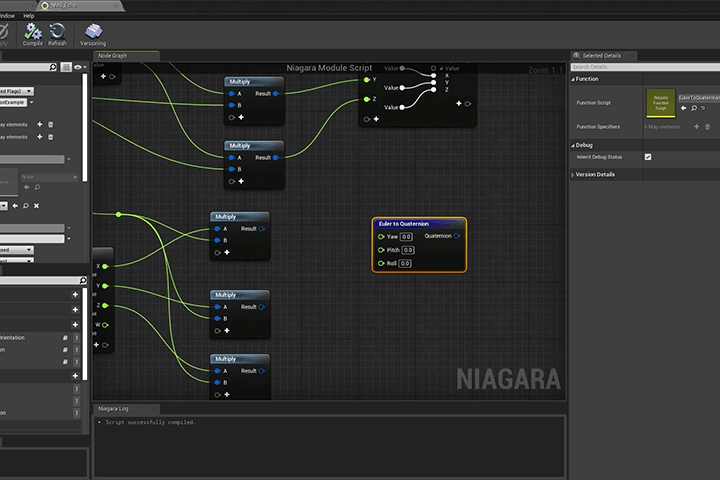Screen dimensions: 720x480
Task: Add a Function Specifiers map element
Action: tap(697, 127)
